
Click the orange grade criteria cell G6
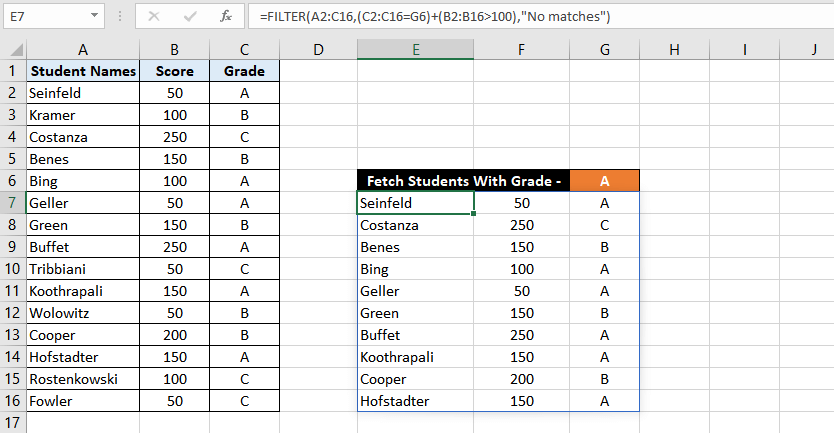[604, 181]
